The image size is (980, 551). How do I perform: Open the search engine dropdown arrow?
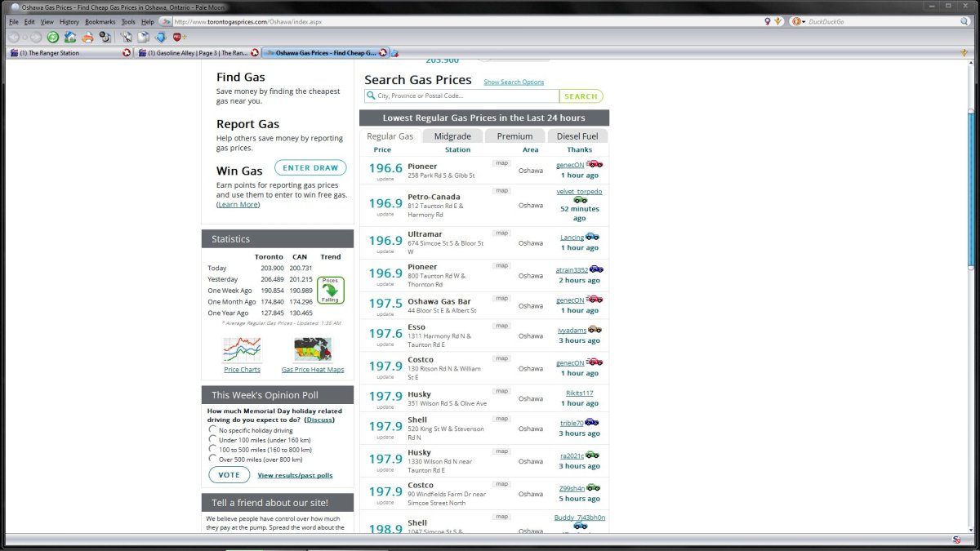click(x=804, y=21)
